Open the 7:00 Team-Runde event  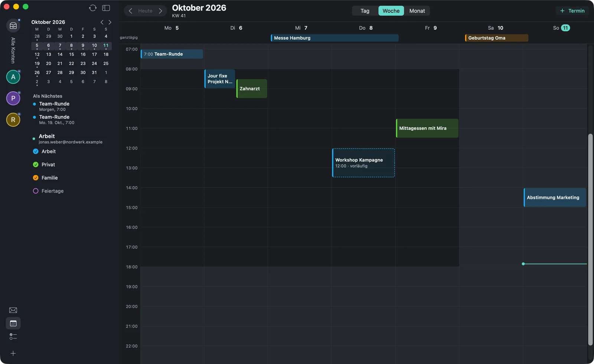172,54
